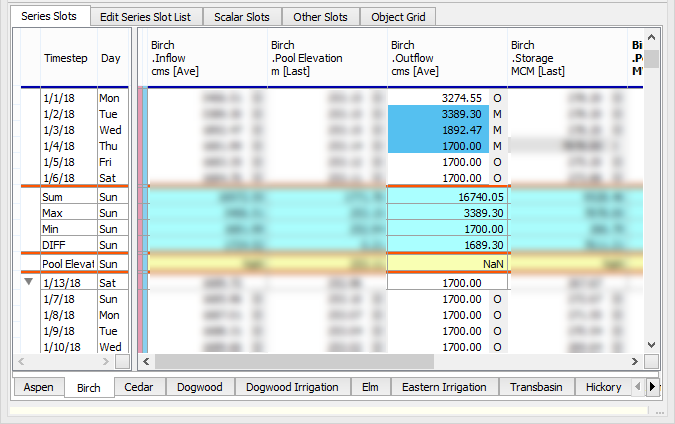
Task: Click the Birch .Pool Elevation column header
Action: [x=327, y=58]
